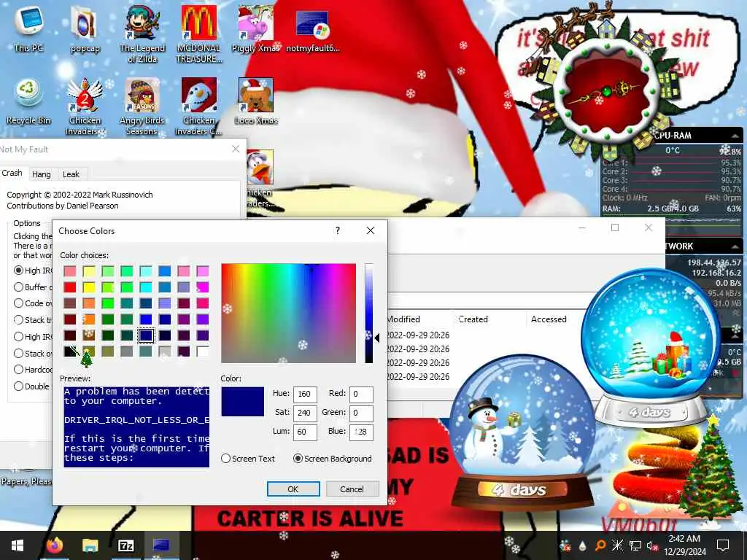Viewport: 747px width, 560px height.
Task: Open the notmyfault64 desktop icon
Action: click(312, 29)
